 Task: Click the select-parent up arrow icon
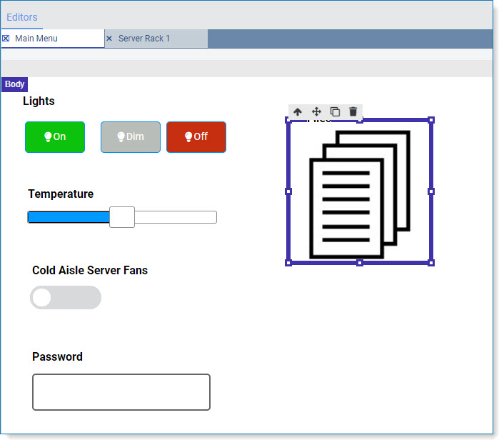(298, 112)
